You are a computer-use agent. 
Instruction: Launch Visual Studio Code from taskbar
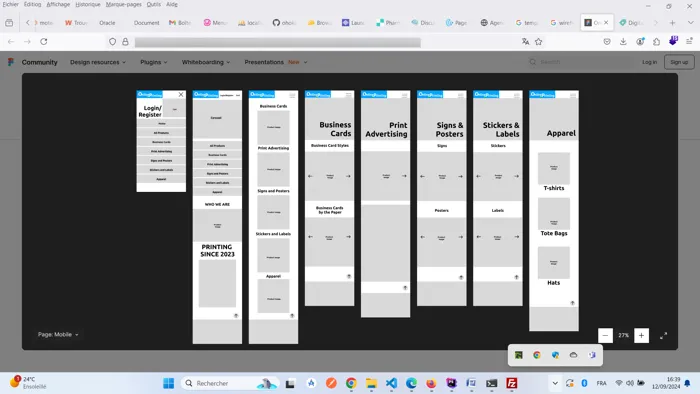391,383
